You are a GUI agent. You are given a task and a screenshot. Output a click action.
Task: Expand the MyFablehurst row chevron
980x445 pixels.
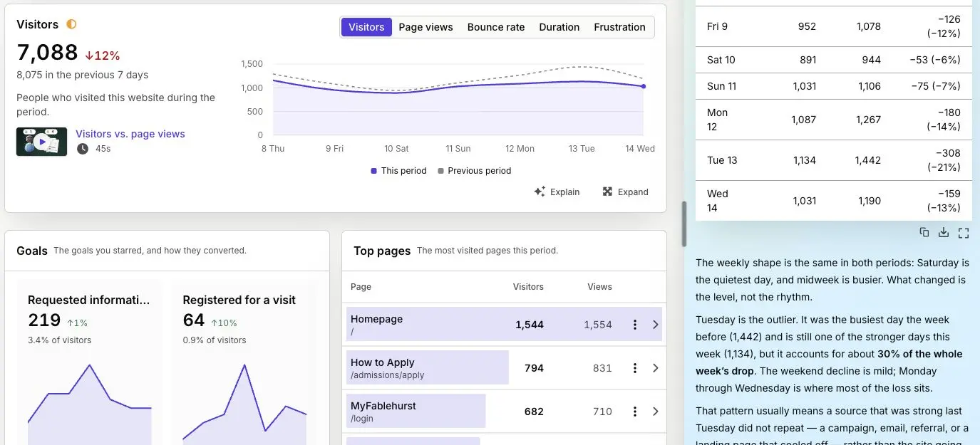pyautogui.click(x=656, y=412)
